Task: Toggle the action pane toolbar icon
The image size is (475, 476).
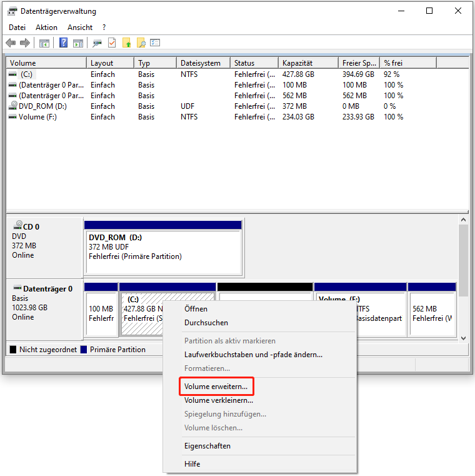Action: pyautogui.click(x=78, y=43)
